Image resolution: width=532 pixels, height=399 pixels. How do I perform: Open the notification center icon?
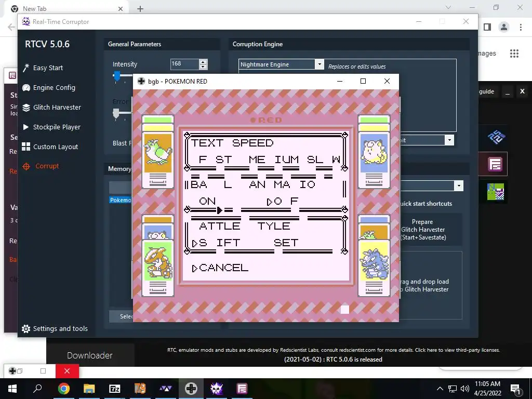[515, 389]
